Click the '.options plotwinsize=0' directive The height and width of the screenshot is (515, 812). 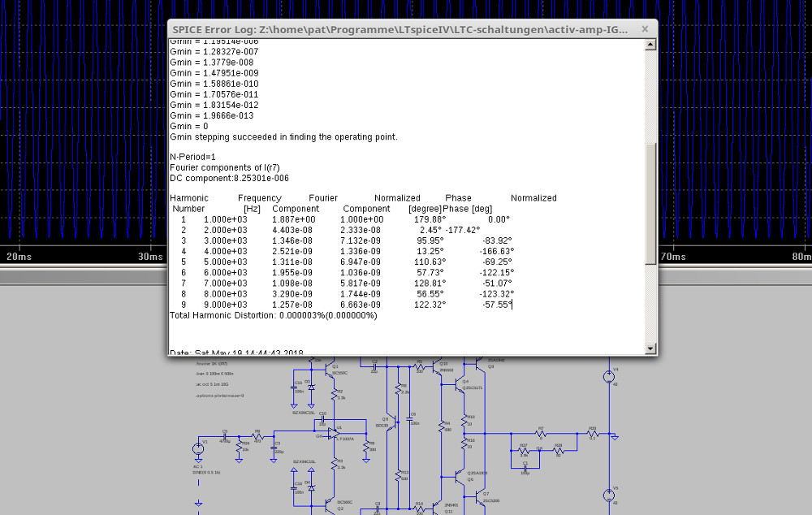coord(219,396)
